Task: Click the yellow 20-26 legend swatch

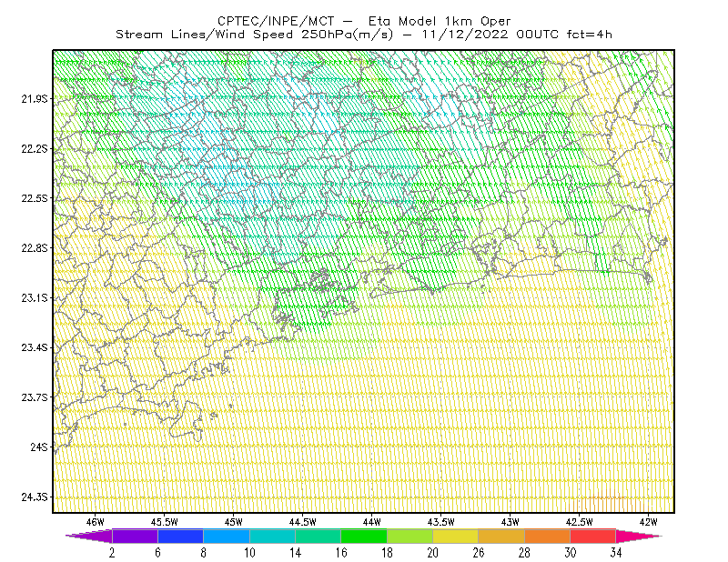Action: (x=456, y=536)
